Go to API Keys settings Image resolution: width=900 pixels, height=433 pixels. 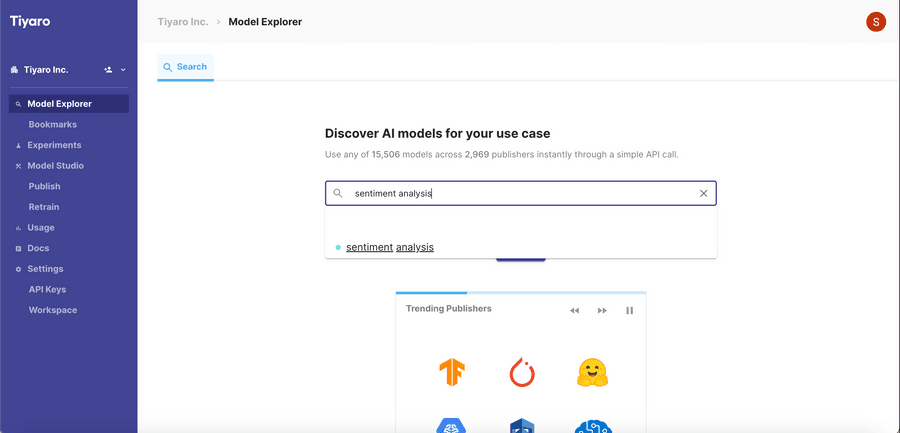pos(48,290)
